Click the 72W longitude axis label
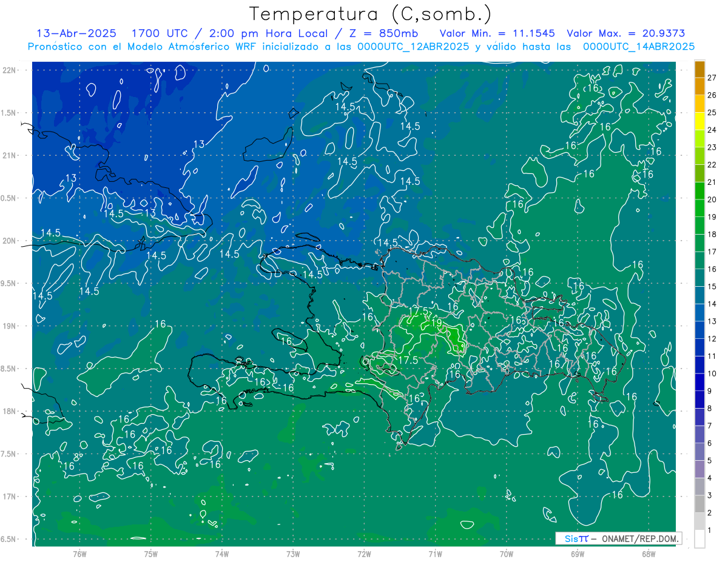728x562 pixels. click(x=364, y=554)
